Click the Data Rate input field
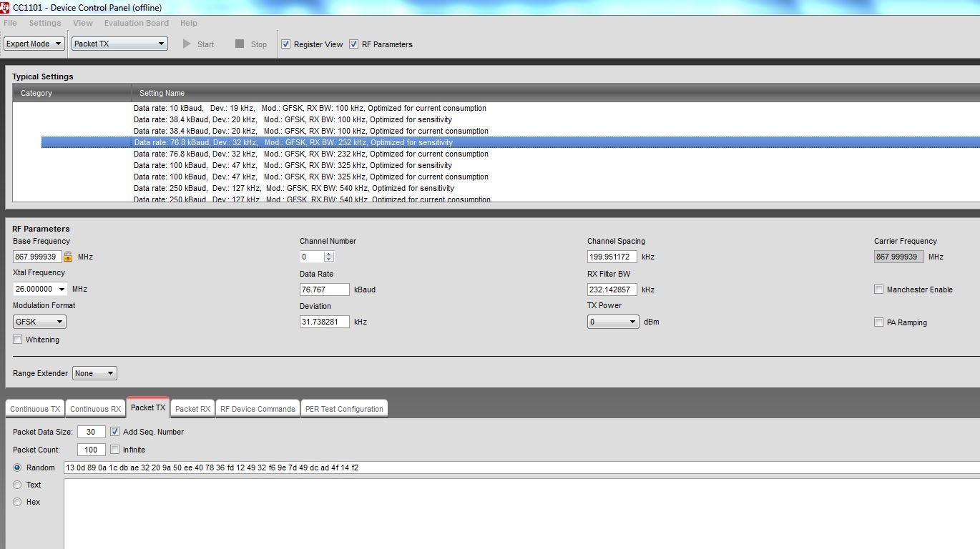 [x=325, y=290]
